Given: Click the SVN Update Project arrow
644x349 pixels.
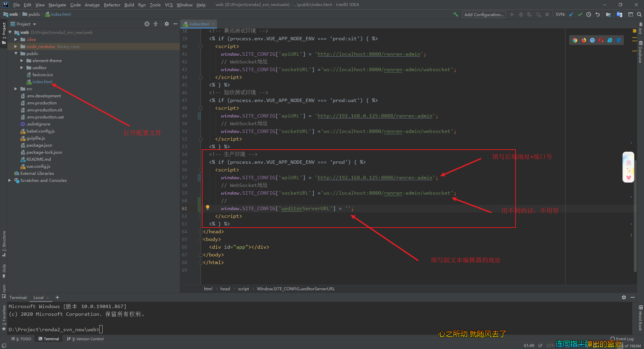Looking at the screenshot, I should pos(571,14).
